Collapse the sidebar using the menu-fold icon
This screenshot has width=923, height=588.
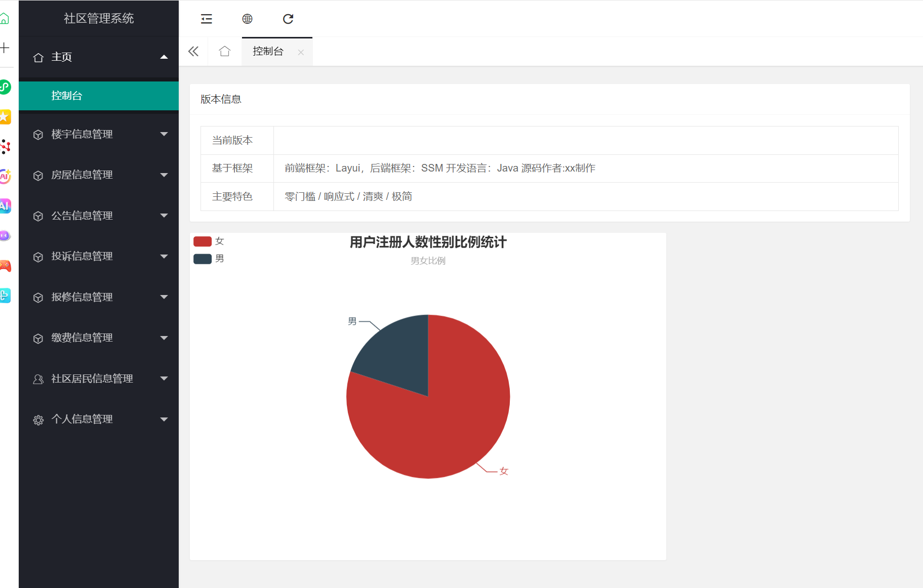pos(207,19)
